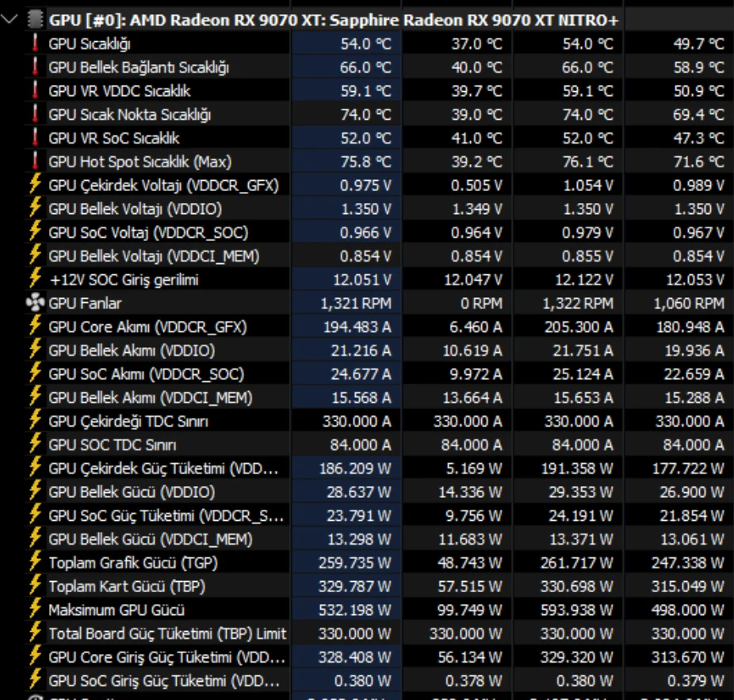The image size is (734, 700).
Task: Click the SoC input power 0.380 W current
Action: pos(363,681)
